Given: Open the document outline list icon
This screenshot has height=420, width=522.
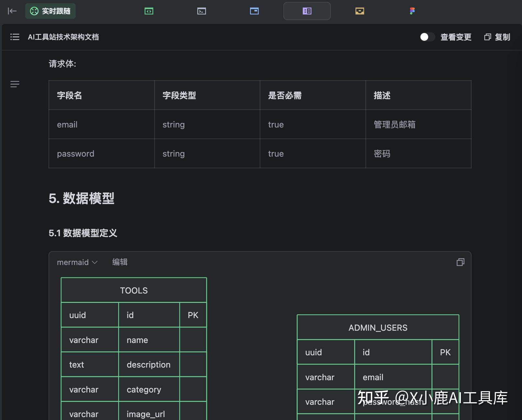Looking at the screenshot, I should click(15, 37).
